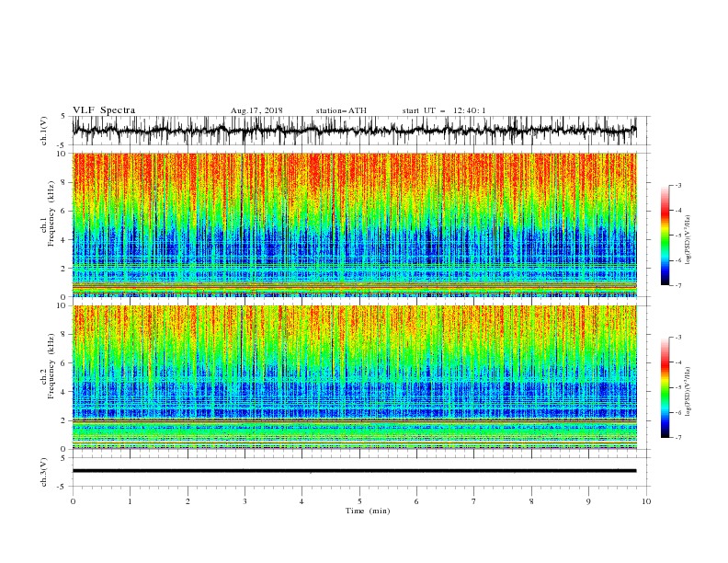Click the time axis tick label '4'
The width and height of the screenshot is (728, 563).
click(301, 501)
